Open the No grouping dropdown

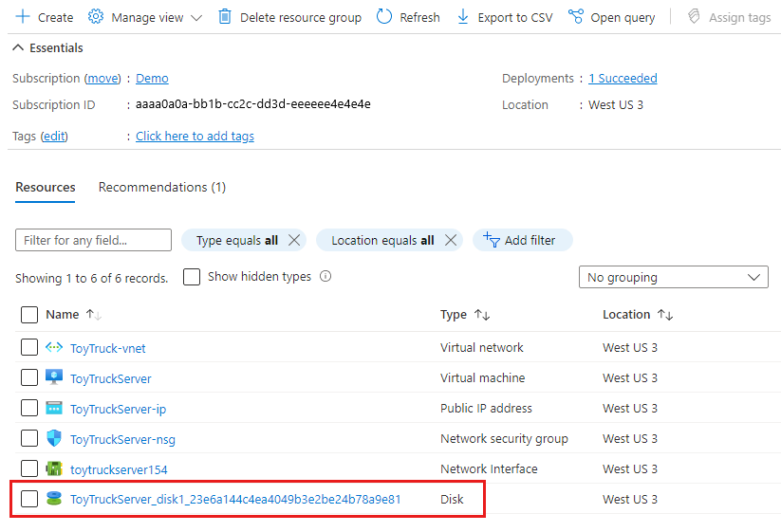(x=674, y=277)
